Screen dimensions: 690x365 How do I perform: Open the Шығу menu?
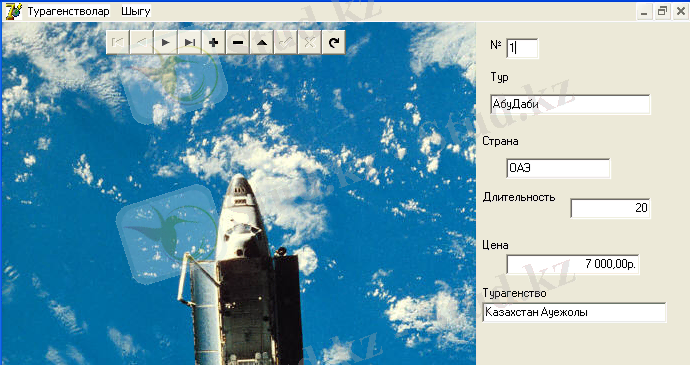coord(136,11)
